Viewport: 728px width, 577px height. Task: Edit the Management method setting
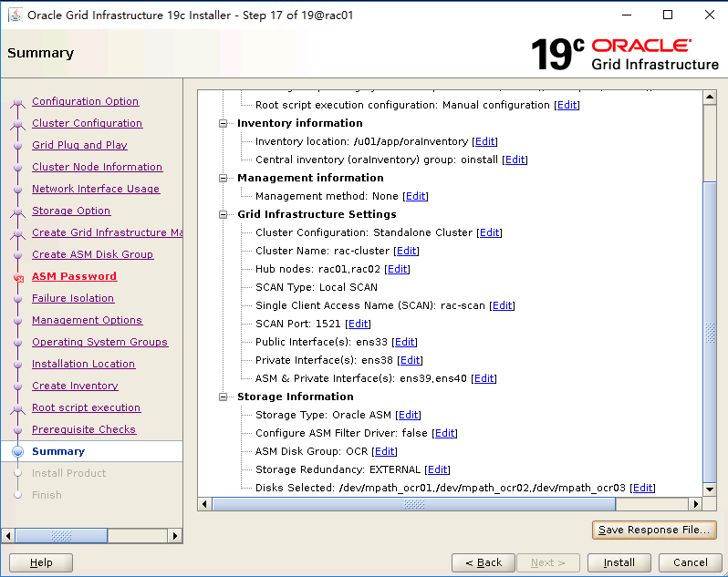coord(415,196)
